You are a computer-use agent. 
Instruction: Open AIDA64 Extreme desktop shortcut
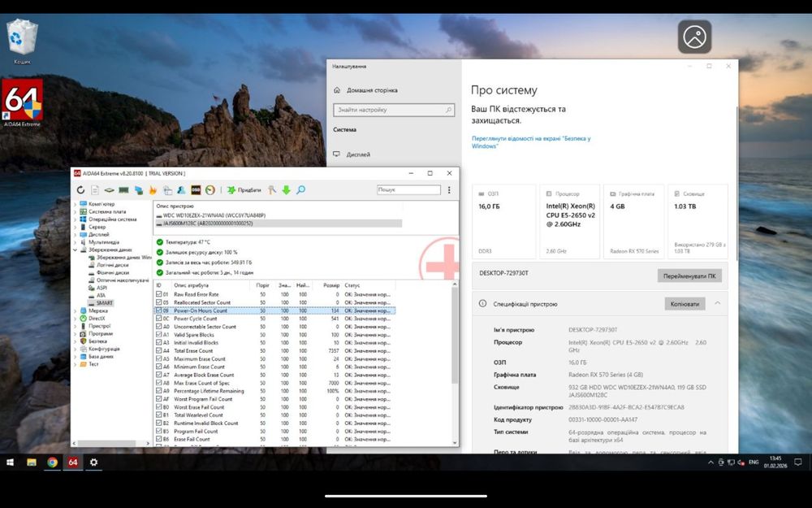(22, 103)
